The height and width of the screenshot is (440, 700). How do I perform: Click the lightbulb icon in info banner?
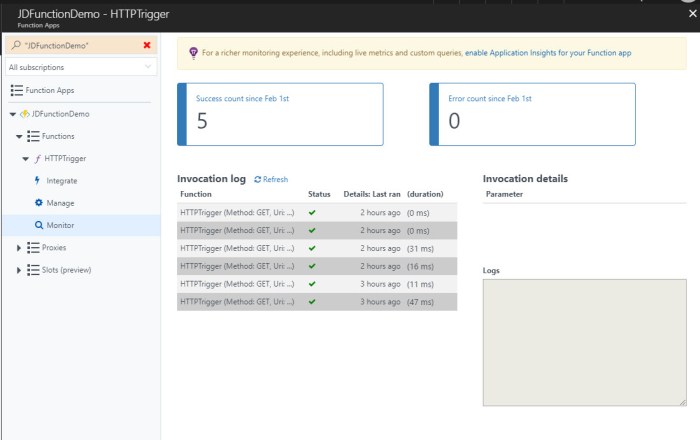(x=193, y=52)
